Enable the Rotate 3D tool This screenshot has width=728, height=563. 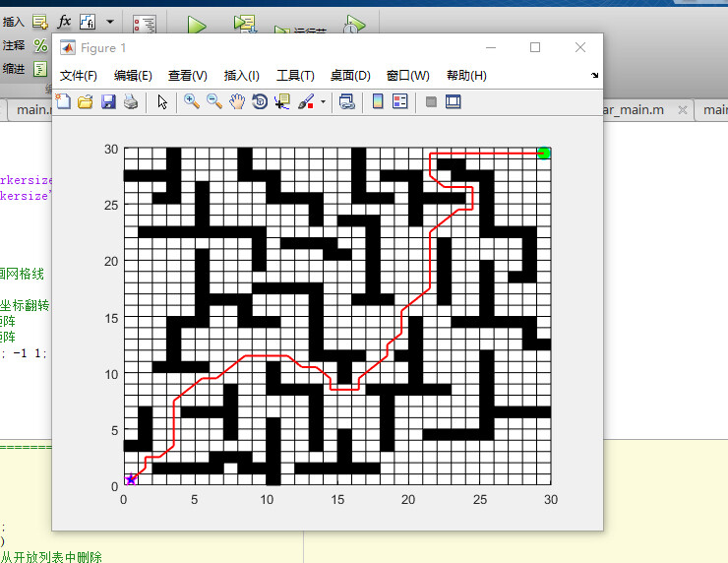pyautogui.click(x=260, y=101)
